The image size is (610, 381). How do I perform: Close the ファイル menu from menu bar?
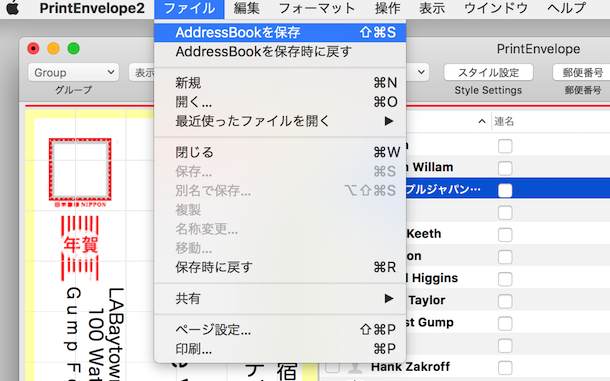[x=189, y=9]
